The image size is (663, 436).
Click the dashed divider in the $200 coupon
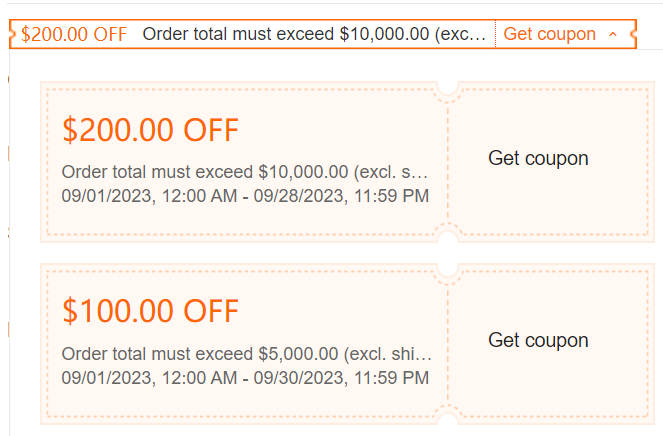pyautogui.click(x=448, y=160)
